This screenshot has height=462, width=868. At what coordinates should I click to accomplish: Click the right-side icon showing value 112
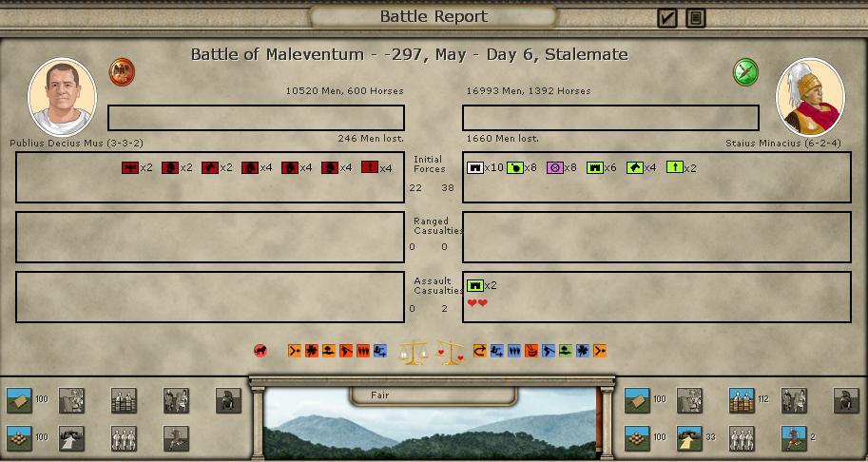742,400
